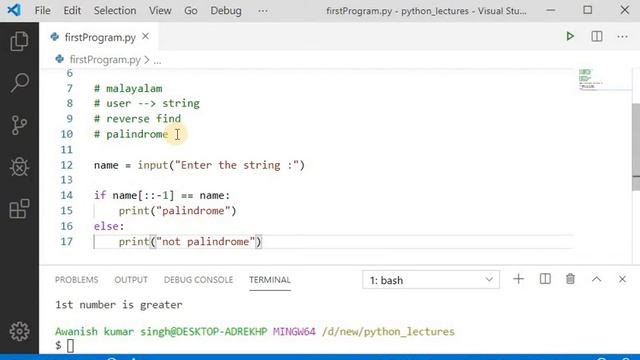Close the firstProgram.py tab

(146, 36)
